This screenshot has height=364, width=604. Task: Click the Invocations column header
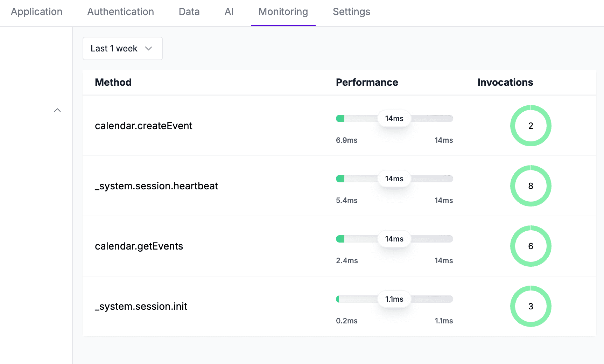(x=505, y=82)
